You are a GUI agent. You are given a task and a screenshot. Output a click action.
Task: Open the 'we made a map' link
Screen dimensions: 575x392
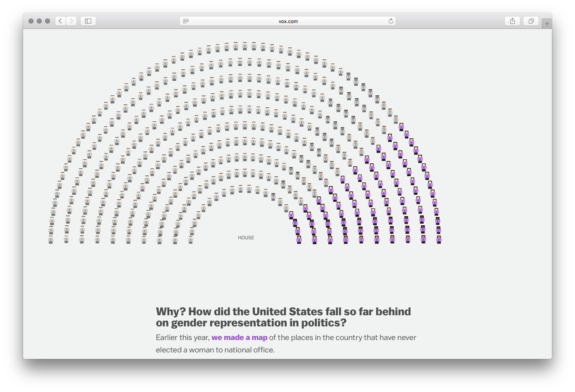[x=240, y=338]
